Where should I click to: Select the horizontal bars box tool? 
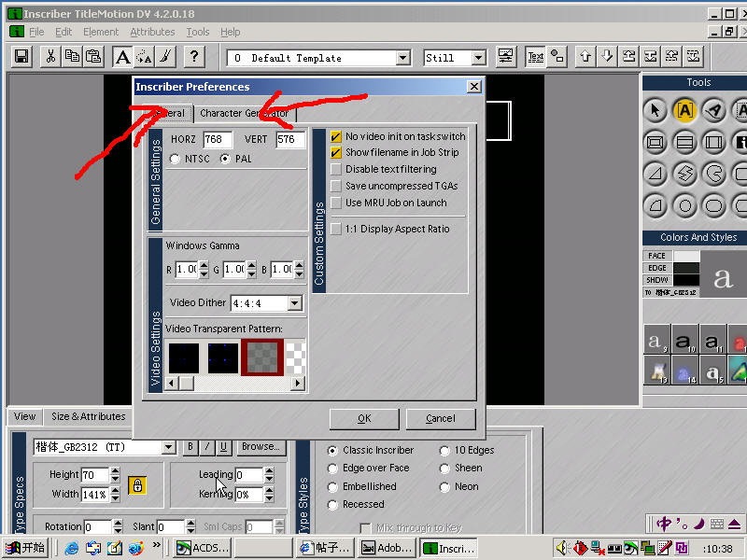(x=684, y=142)
